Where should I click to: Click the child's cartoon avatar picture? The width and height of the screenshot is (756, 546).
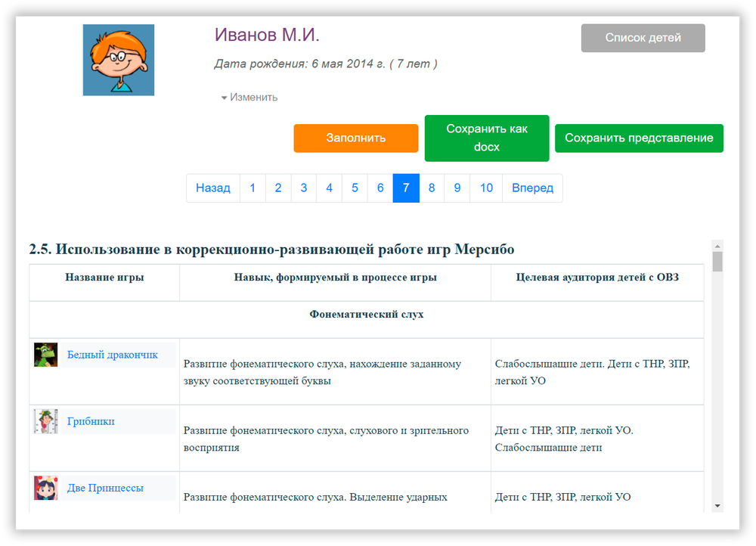point(119,60)
